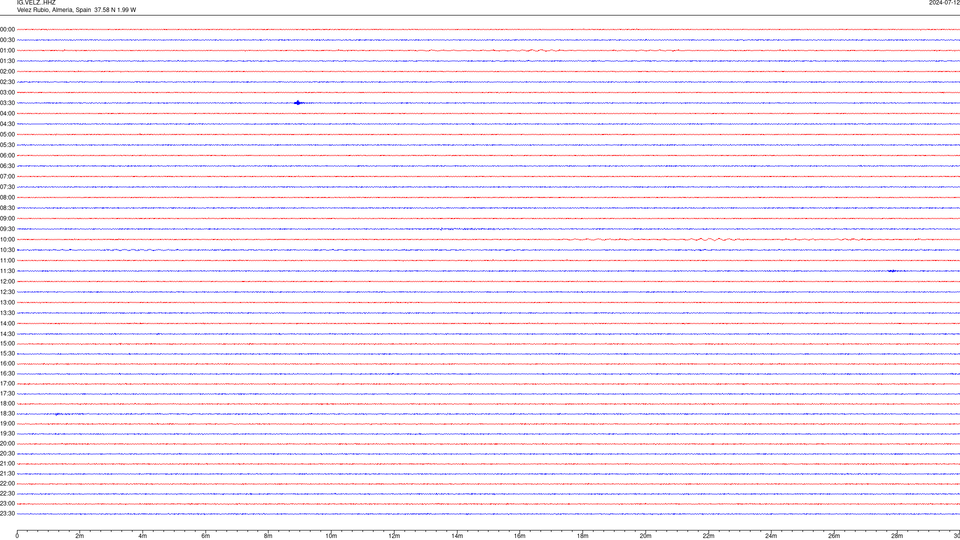Select the 12:30 time label

tap(7, 292)
